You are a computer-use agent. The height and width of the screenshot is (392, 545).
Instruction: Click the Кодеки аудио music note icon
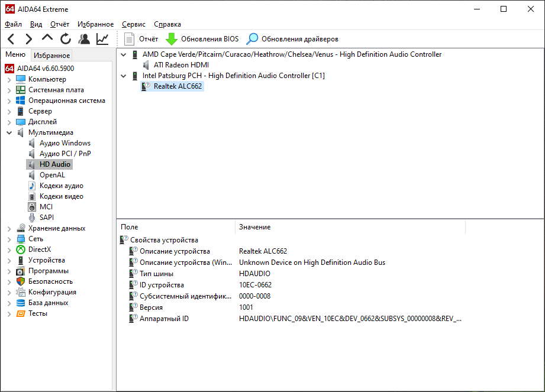click(x=31, y=186)
